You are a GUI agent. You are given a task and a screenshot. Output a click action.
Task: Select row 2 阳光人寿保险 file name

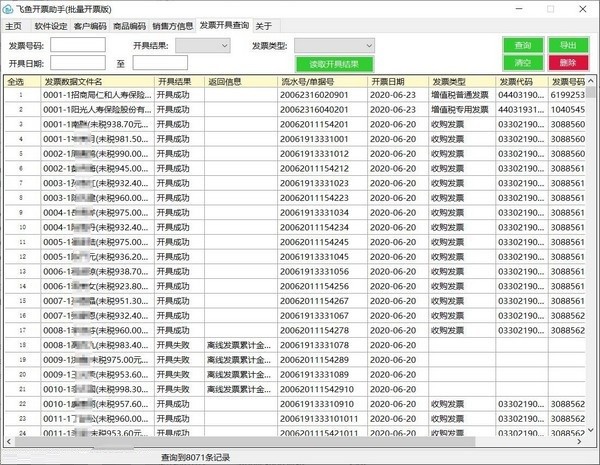tap(97, 110)
